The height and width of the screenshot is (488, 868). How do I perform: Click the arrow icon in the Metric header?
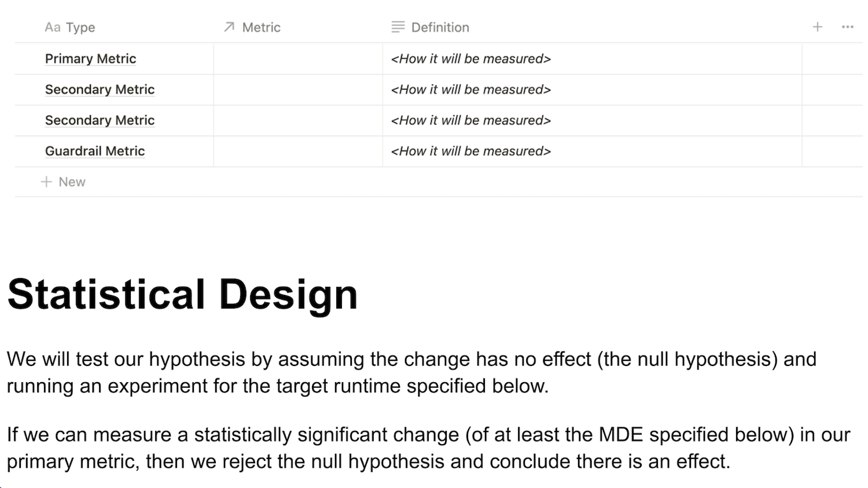229,27
